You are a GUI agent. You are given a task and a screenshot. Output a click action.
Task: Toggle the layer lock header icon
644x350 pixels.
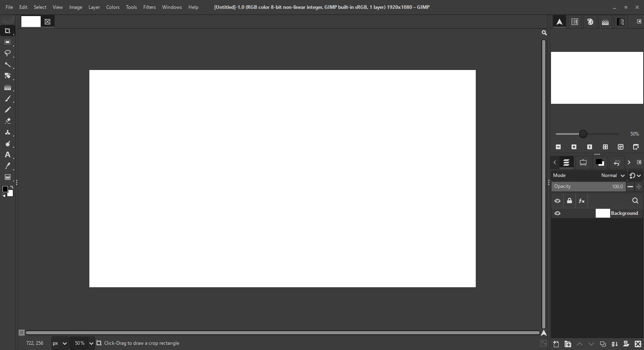click(x=570, y=201)
